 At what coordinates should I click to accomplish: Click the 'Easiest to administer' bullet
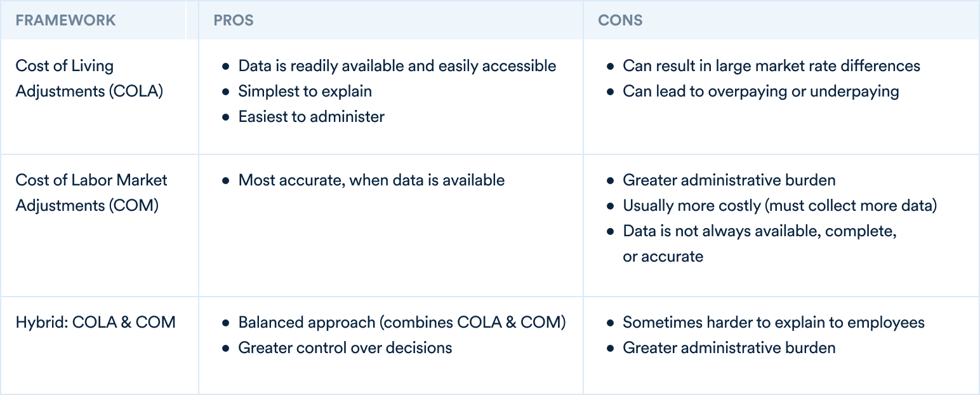click(x=312, y=117)
